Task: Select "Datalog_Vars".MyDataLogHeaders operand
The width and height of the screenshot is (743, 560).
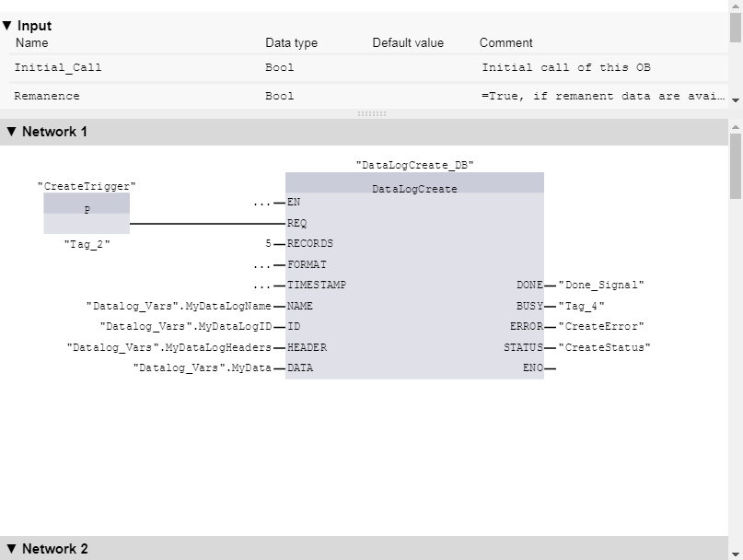Action: click(x=169, y=347)
